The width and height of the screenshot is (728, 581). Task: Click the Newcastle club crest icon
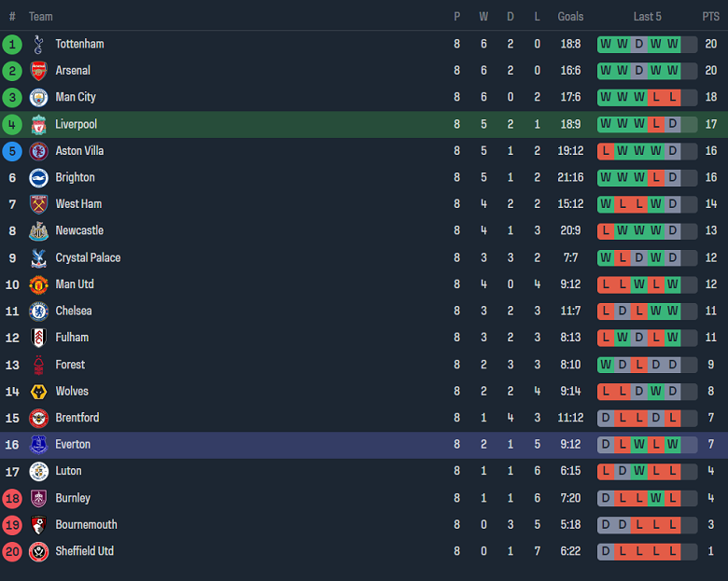pos(38,231)
